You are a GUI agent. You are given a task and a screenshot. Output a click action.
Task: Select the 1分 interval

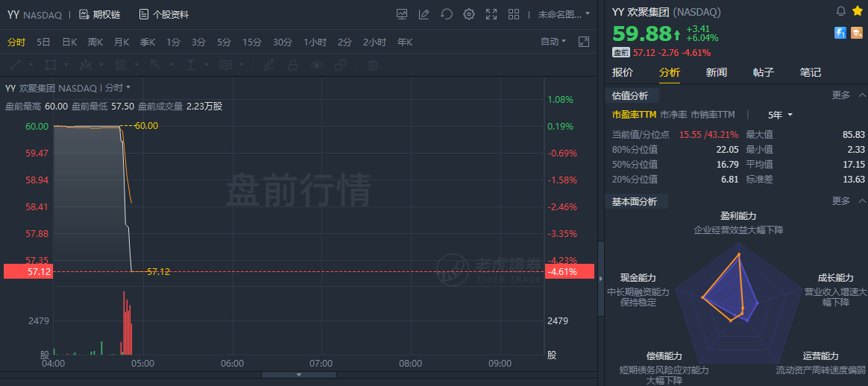tap(173, 42)
